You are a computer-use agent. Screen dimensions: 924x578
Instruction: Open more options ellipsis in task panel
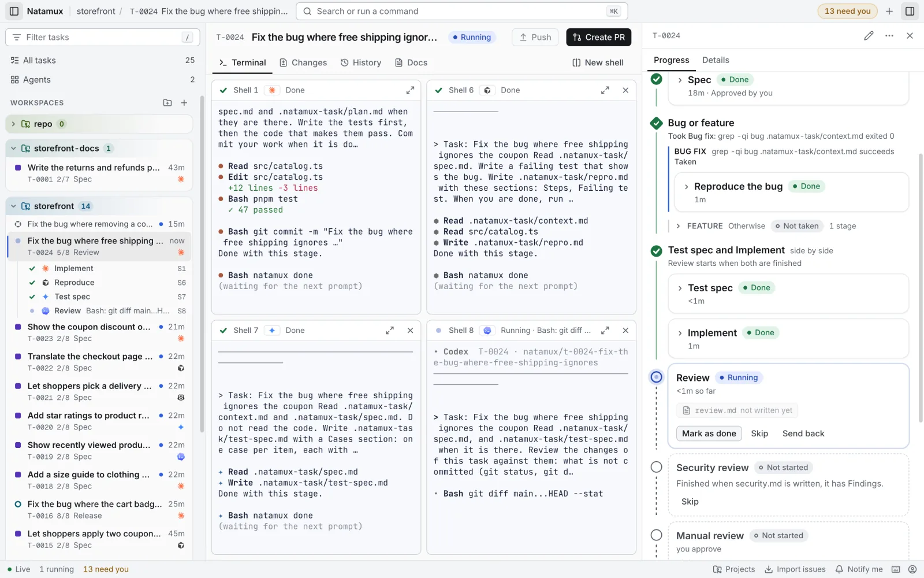(889, 36)
